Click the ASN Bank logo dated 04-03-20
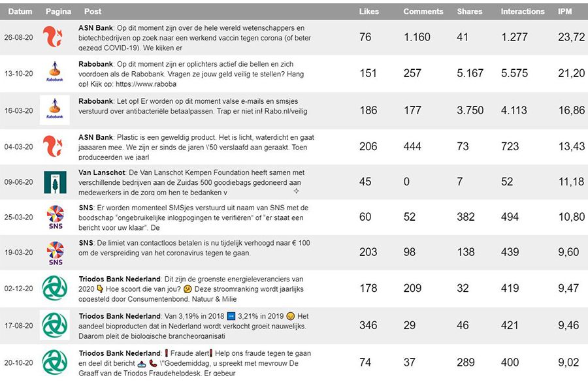Viewport: 588px width, 382px height. [x=55, y=146]
